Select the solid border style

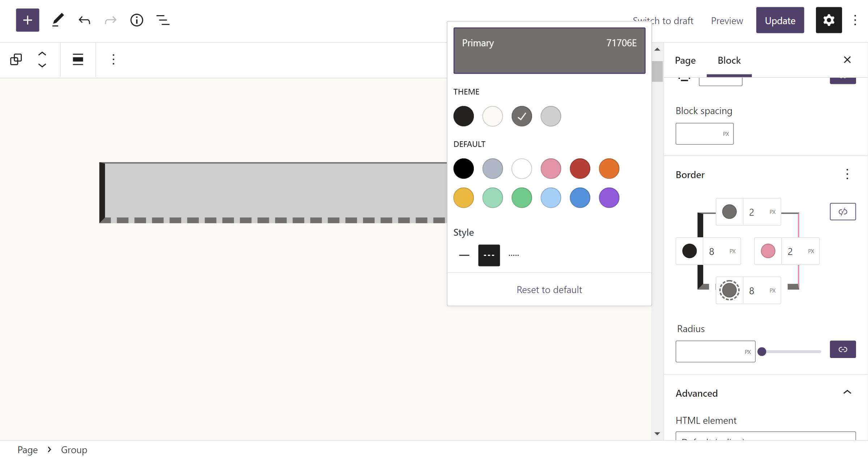[x=464, y=255]
